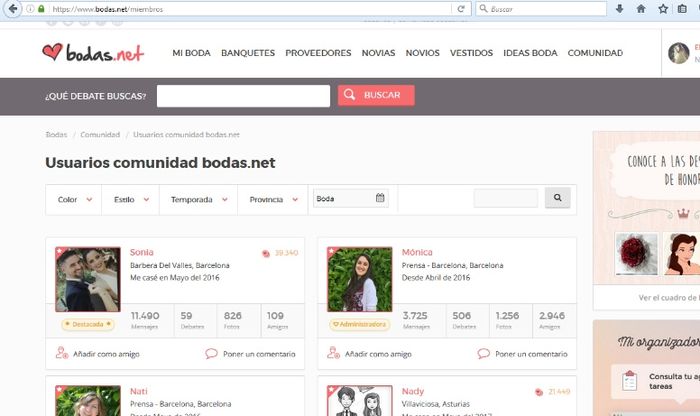Open the user profile avatar in the header
The width and height of the screenshot is (700, 416).
(x=679, y=53)
